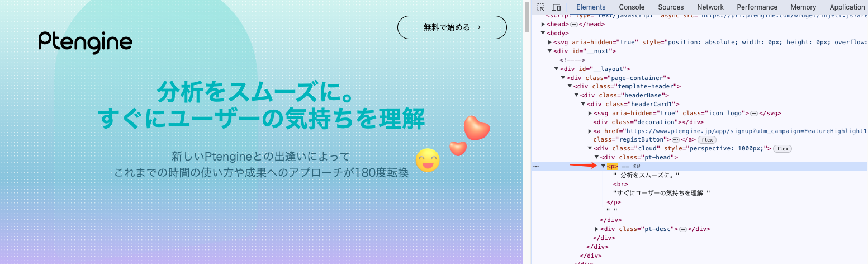Click the ellipsis badge in pt-desc div
The width and height of the screenshot is (868, 264).
click(x=682, y=229)
